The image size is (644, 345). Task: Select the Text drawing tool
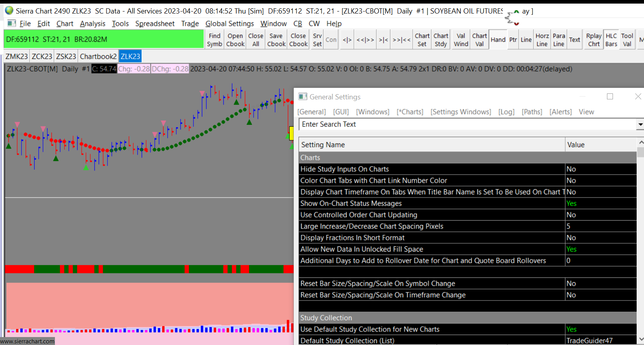[x=574, y=40]
